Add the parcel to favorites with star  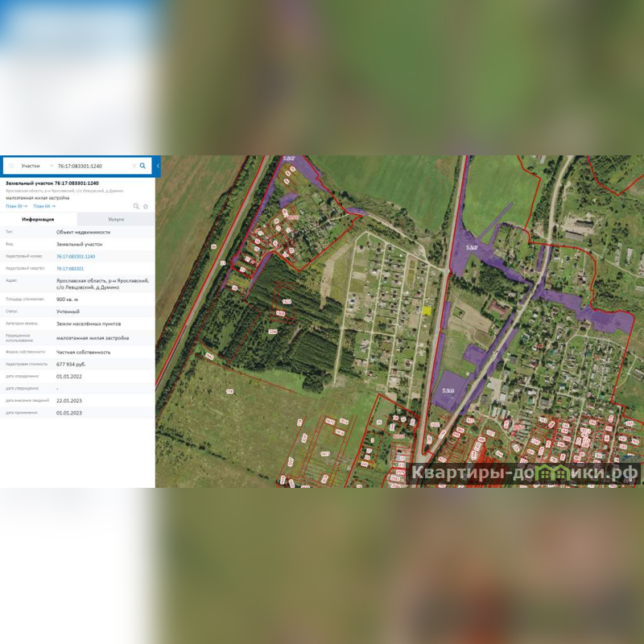click(146, 206)
